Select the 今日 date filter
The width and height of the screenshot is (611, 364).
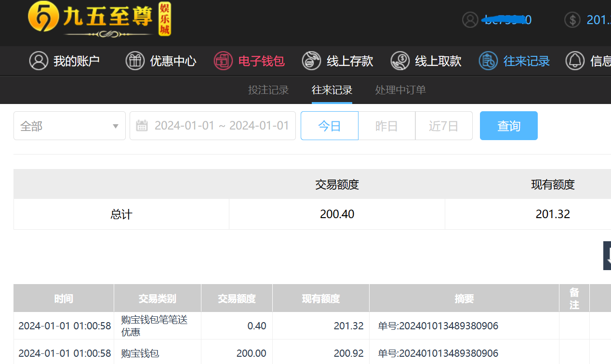(330, 126)
